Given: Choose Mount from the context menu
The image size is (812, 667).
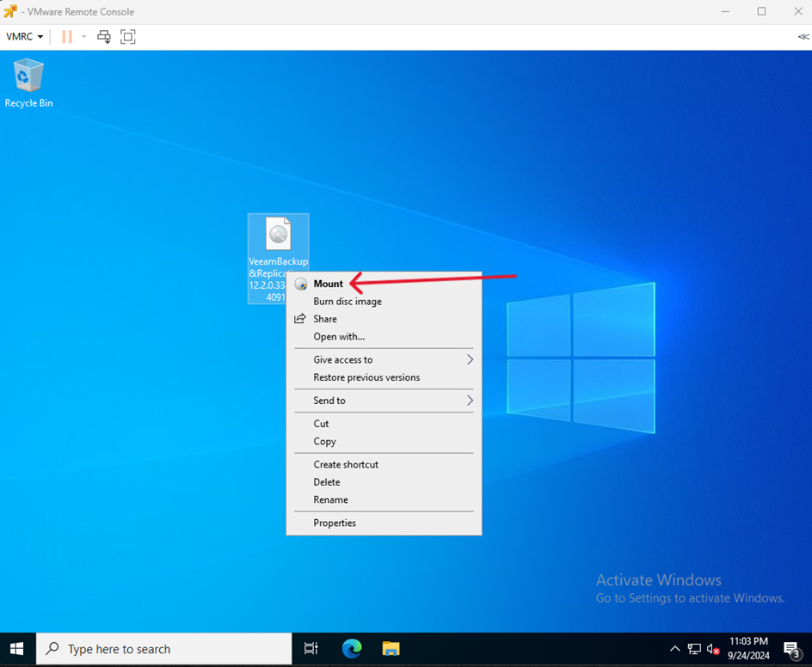Looking at the screenshot, I should point(328,284).
